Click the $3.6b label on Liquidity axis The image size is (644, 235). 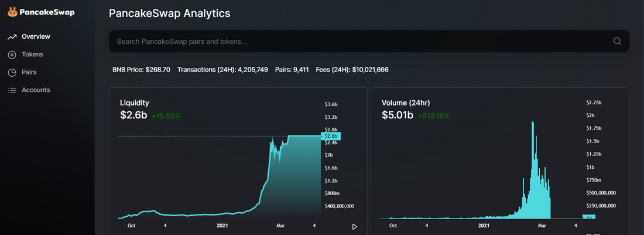tap(331, 104)
